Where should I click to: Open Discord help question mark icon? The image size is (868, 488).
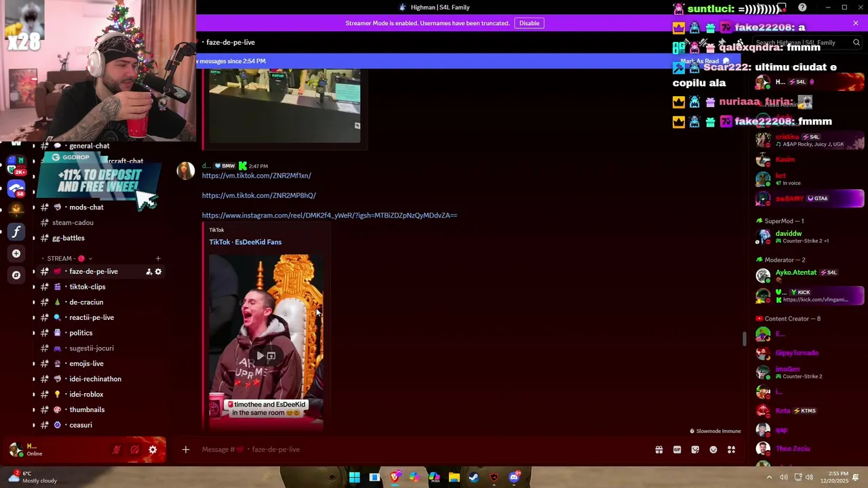point(802,7)
